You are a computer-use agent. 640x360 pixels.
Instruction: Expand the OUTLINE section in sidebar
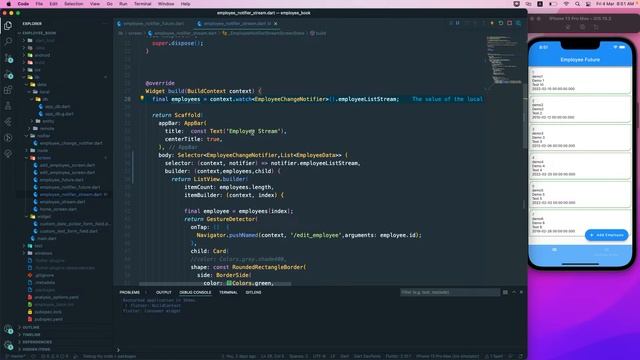point(31,327)
